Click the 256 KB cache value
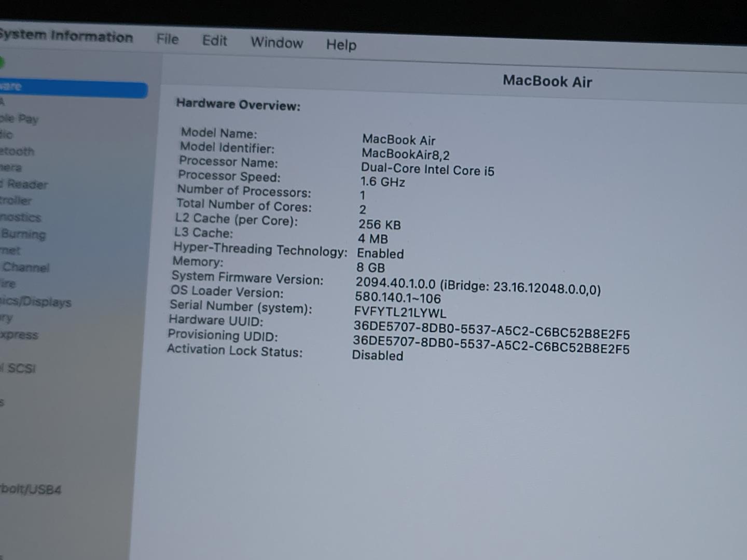Image resolution: width=747 pixels, height=560 pixels. [380, 225]
